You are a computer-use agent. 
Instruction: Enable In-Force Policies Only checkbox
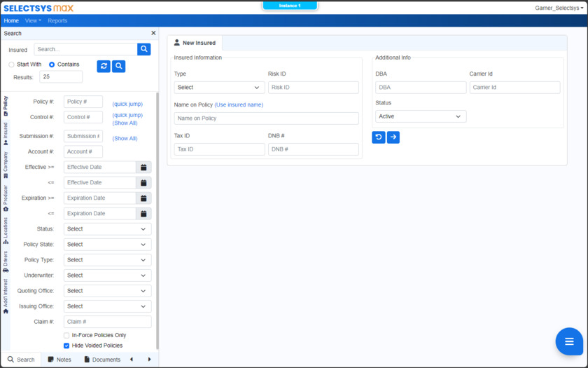66,336
